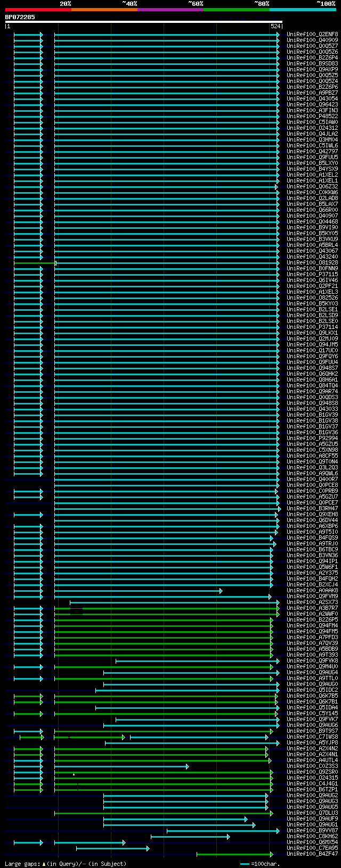Select the UniRef100_Q84TQ4 label
The width and height of the screenshot is (341, 868).
[312, 385]
